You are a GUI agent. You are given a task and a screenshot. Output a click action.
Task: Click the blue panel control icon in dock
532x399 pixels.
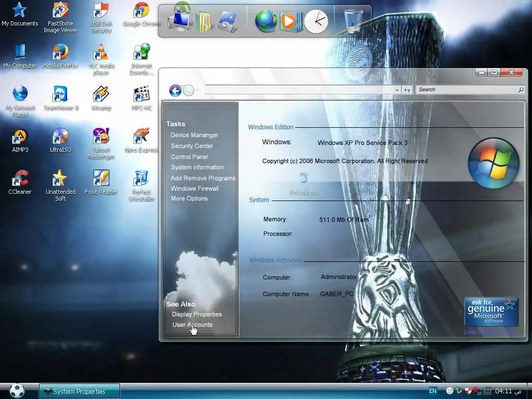[x=228, y=22]
